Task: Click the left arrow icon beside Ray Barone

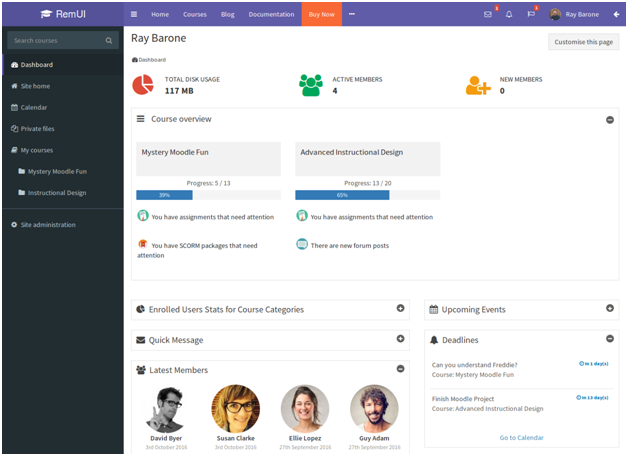Action: [616, 14]
